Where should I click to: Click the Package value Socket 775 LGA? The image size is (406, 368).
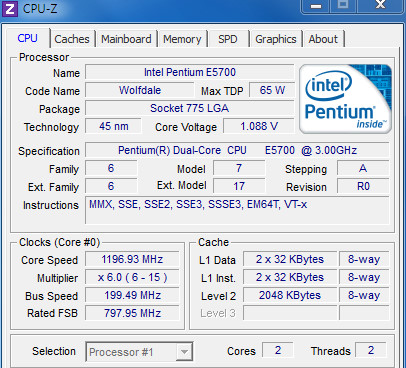pos(190,108)
